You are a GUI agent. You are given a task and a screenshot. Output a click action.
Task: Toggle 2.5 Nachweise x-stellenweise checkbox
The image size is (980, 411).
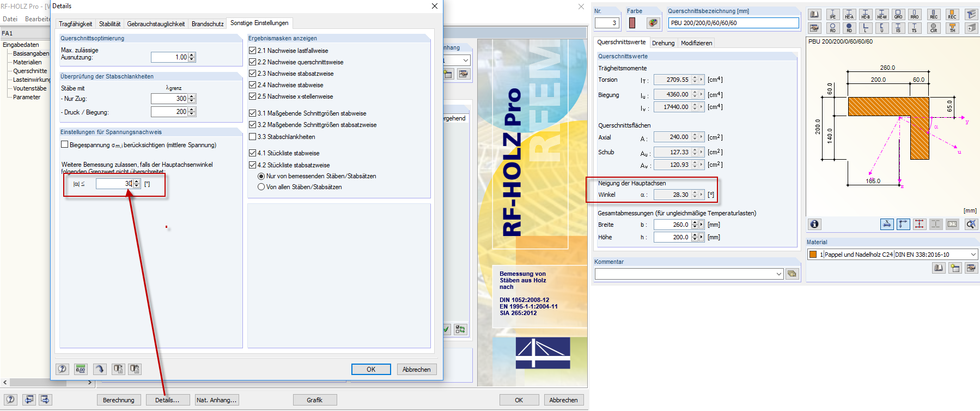pyautogui.click(x=252, y=96)
